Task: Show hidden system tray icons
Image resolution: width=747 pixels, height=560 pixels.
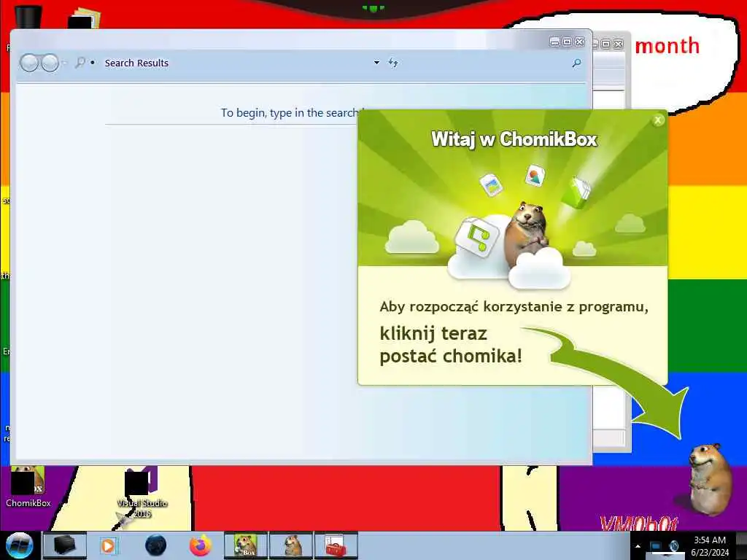Action: click(638, 546)
